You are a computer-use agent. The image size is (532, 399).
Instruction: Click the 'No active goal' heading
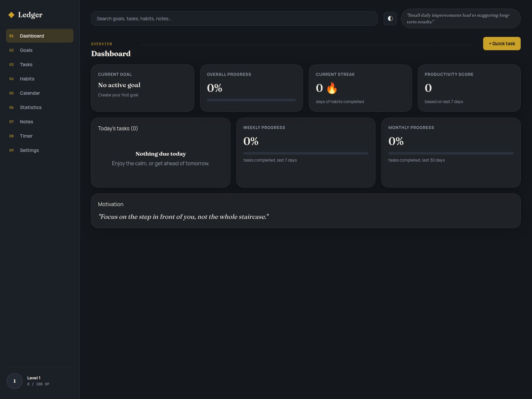pos(119,85)
